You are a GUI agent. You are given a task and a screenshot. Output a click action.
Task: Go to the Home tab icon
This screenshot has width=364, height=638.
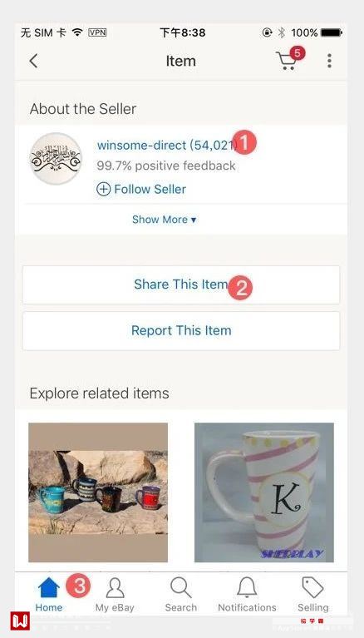pos(49,588)
